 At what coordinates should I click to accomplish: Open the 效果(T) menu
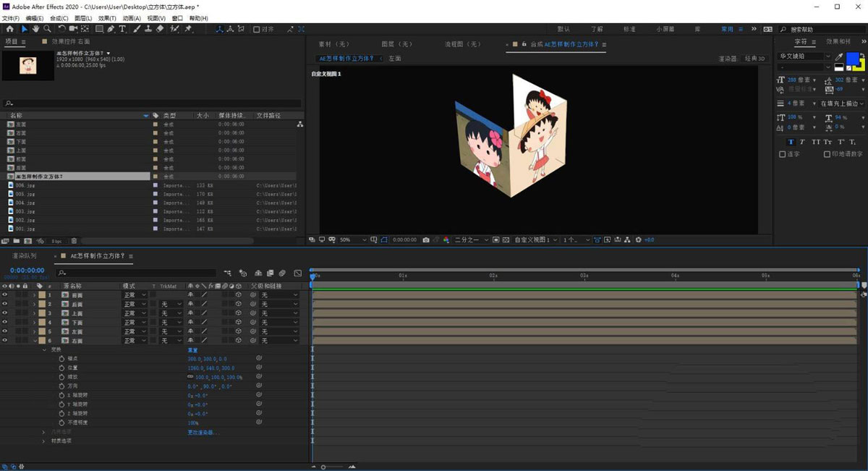(107, 18)
